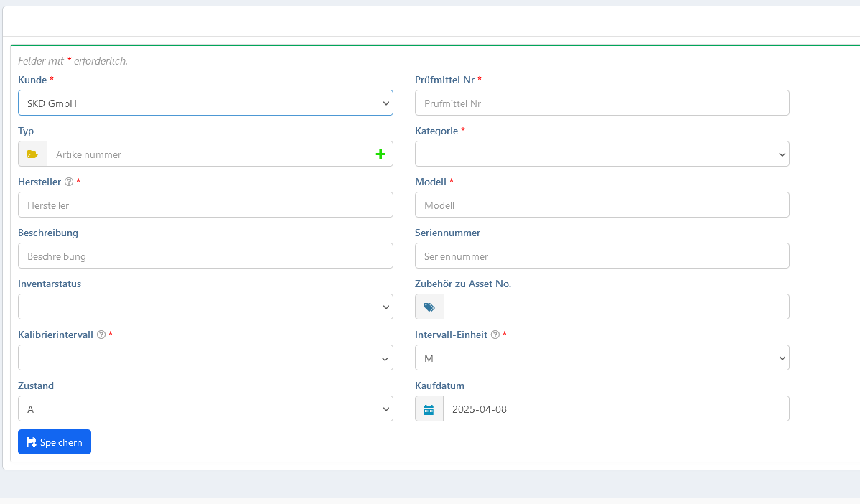Click into the Artikelnummer text field
The image size is (860, 504).
(x=208, y=154)
